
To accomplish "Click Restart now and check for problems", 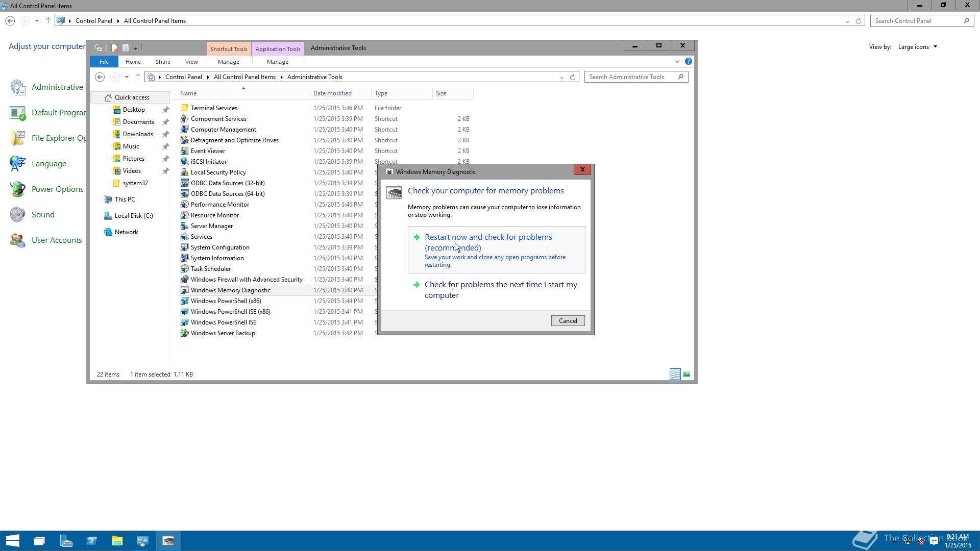I will pos(496,250).
